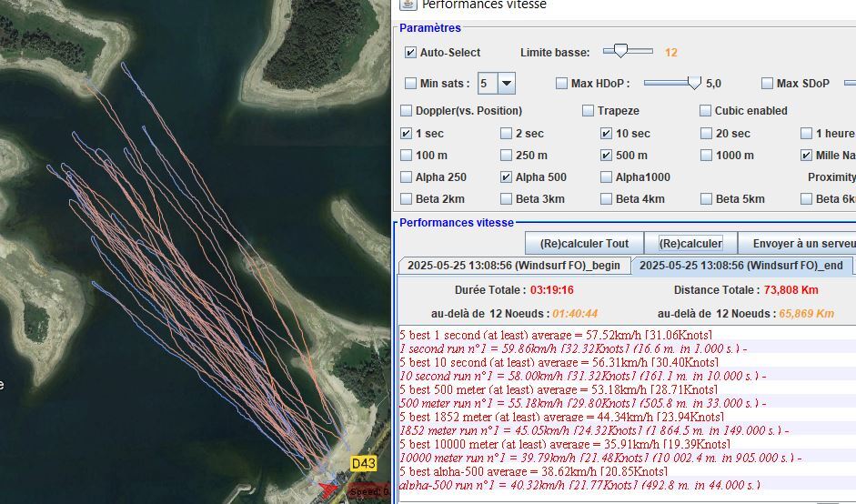
Task: Click the au-delà distance 65,869 Km
Action: point(806,314)
